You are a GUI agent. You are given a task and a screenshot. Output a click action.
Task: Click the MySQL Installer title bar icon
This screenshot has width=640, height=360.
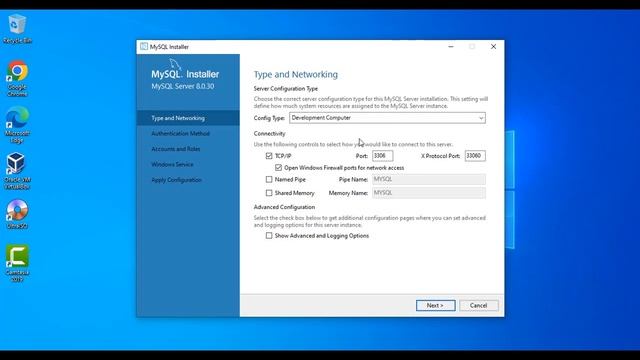point(144,47)
